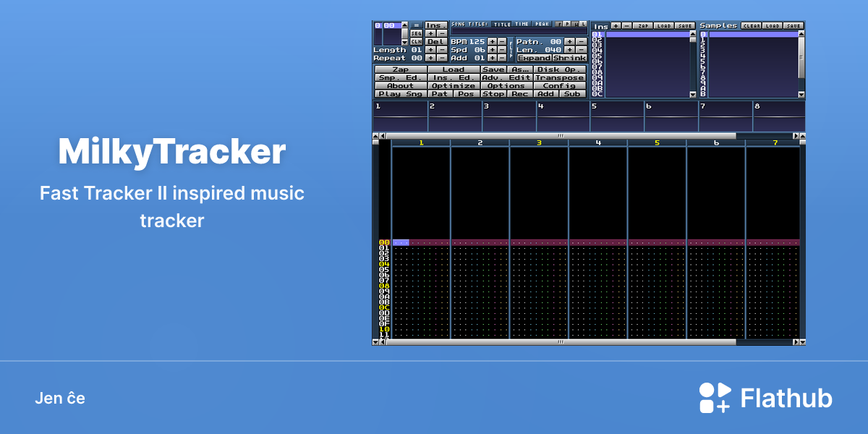Open the Save As… dialog

click(x=520, y=69)
